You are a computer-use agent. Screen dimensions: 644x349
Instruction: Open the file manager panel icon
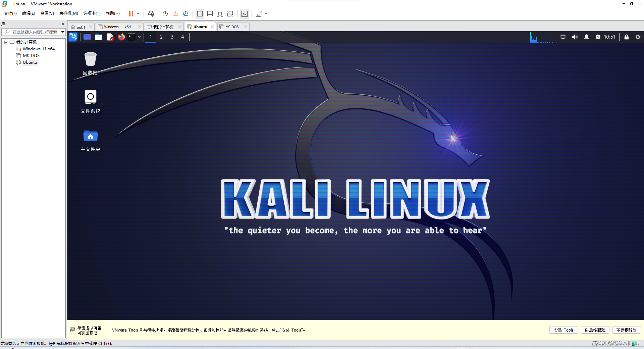click(99, 37)
